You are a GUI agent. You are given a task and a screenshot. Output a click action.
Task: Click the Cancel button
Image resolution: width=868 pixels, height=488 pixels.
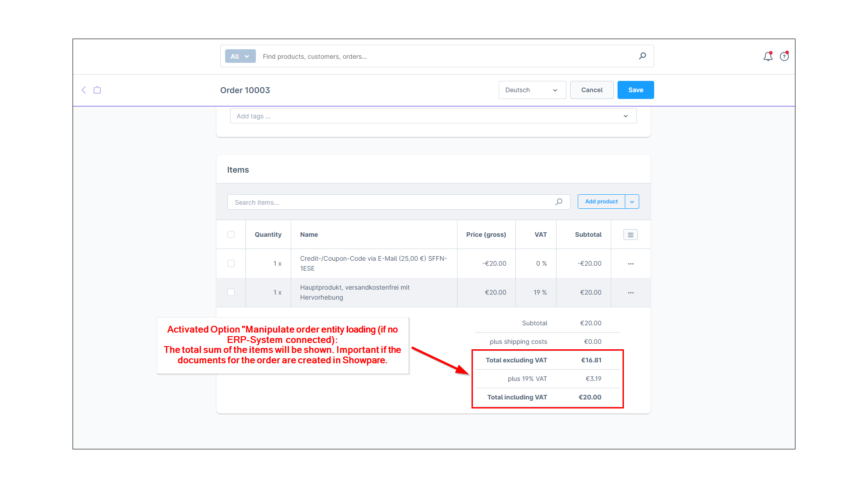point(592,90)
